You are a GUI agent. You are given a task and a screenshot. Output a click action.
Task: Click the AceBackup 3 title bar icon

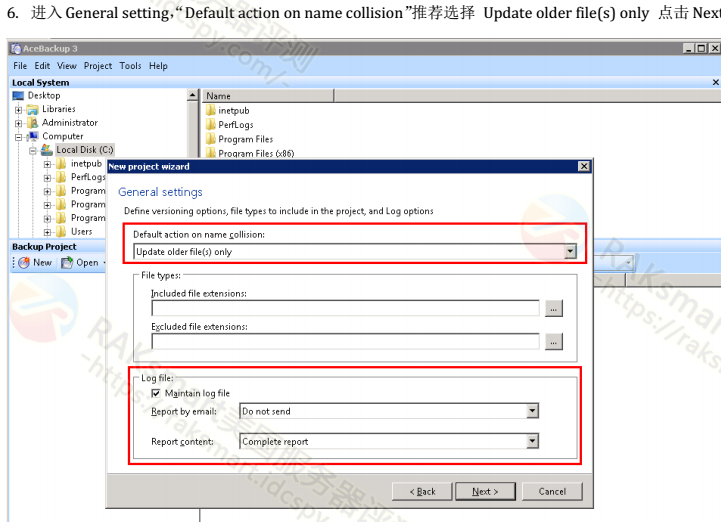click(x=16, y=48)
